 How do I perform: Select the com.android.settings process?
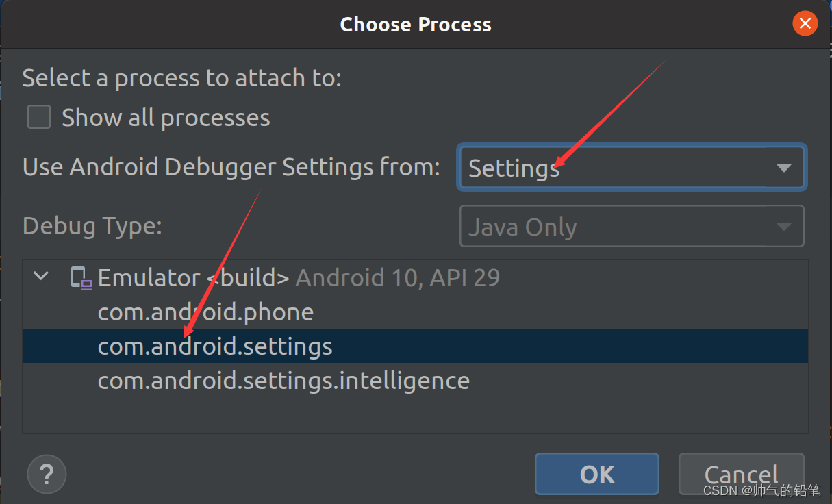click(x=214, y=346)
